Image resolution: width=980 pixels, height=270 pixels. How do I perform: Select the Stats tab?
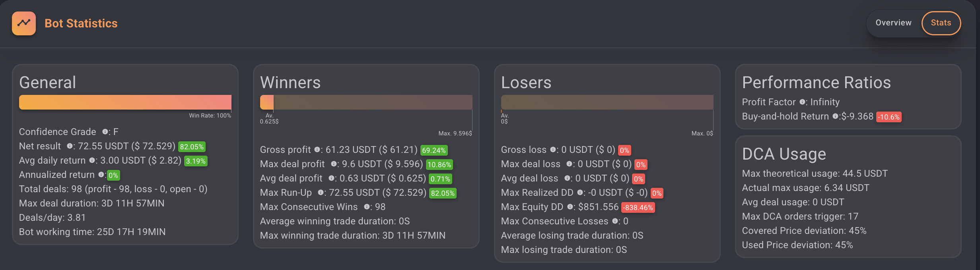tap(941, 23)
